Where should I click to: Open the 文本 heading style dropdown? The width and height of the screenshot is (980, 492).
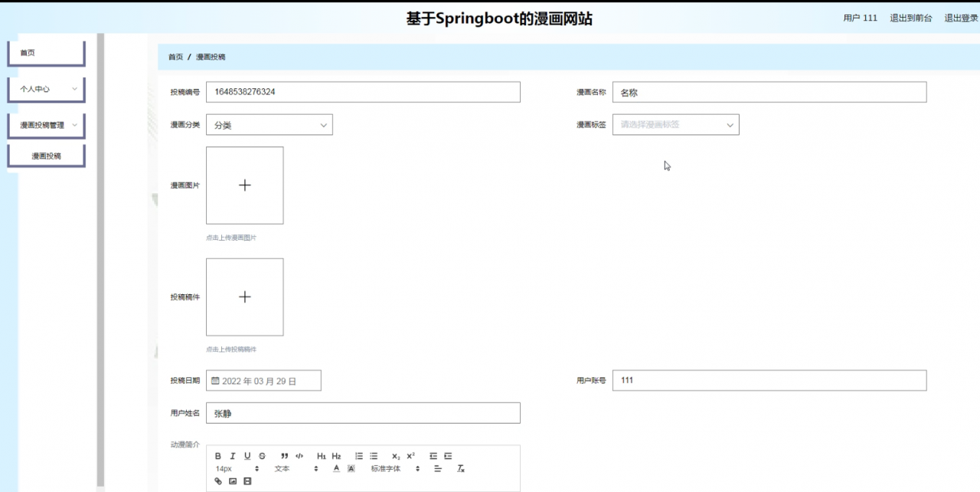coord(296,468)
